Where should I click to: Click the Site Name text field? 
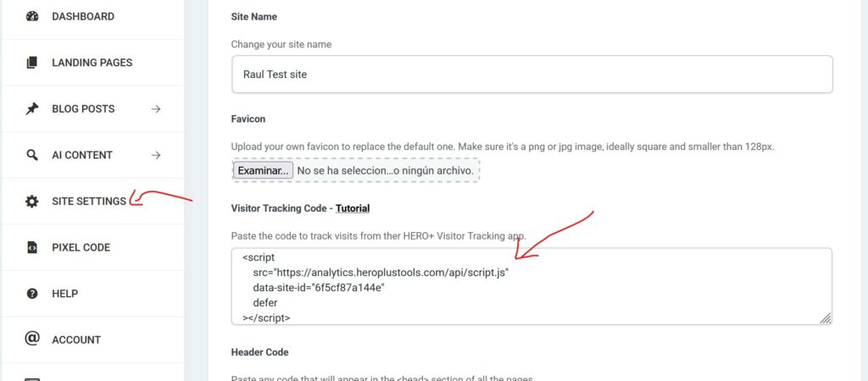tap(531, 75)
